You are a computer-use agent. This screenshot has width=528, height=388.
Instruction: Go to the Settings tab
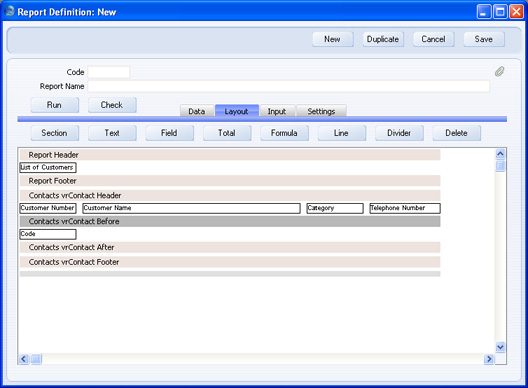321,111
